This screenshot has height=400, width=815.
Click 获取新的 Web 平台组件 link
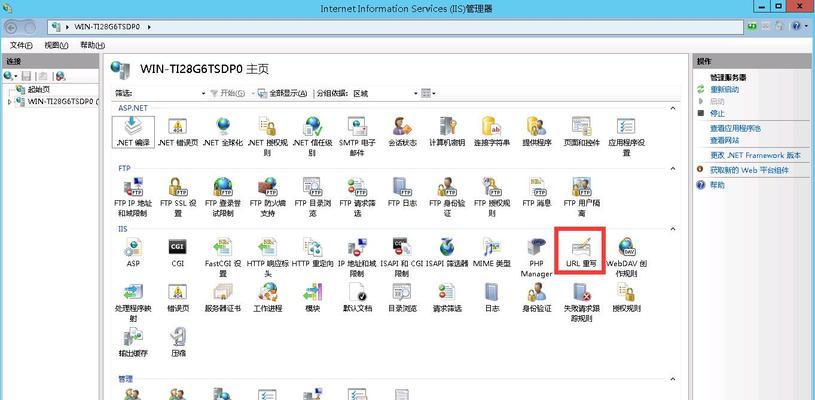pyautogui.click(x=749, y=170)
